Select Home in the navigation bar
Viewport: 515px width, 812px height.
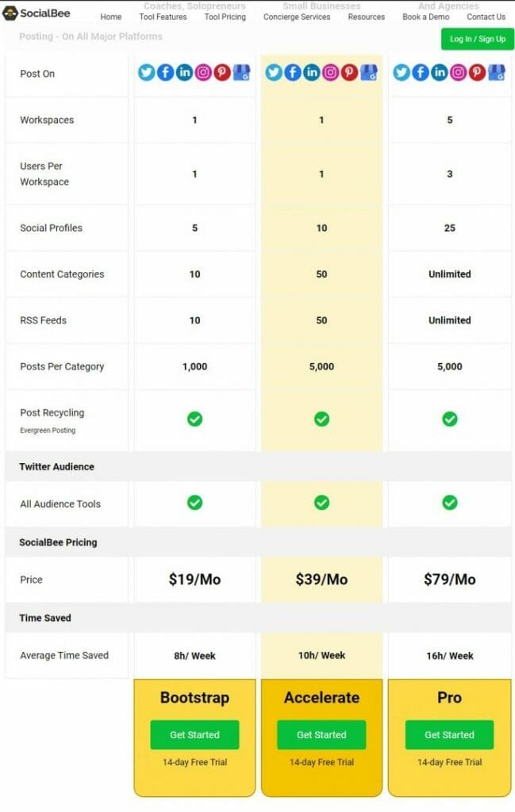(x=110, y=17)
